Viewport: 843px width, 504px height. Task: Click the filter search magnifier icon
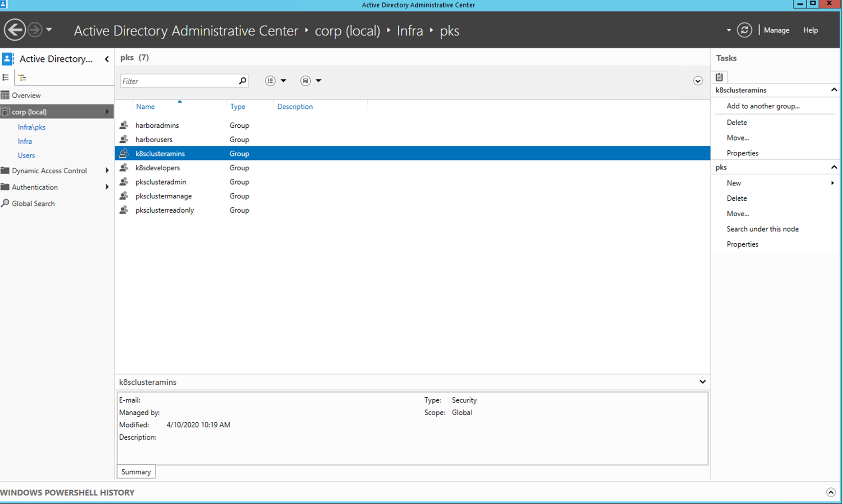pyautogui.click(x=243, y=81)
